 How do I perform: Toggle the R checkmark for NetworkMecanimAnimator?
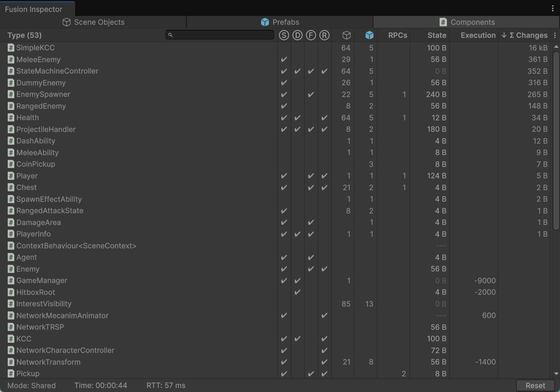[324, 316]
